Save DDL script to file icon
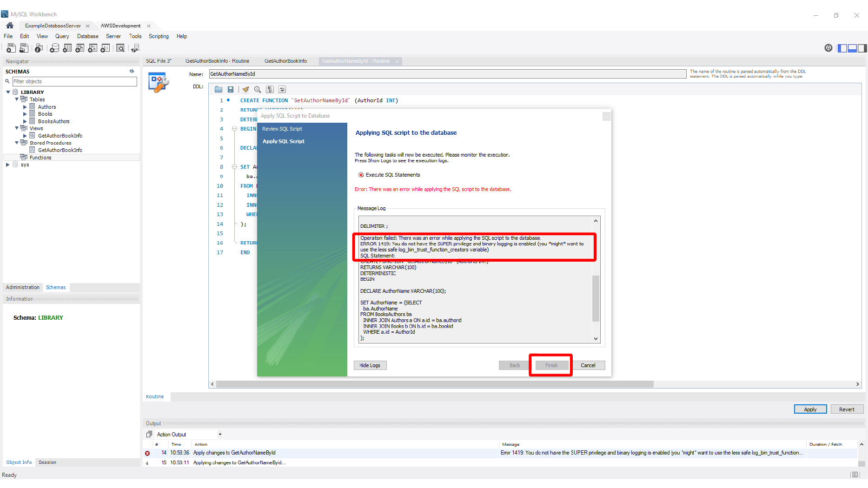 (231, 89)
